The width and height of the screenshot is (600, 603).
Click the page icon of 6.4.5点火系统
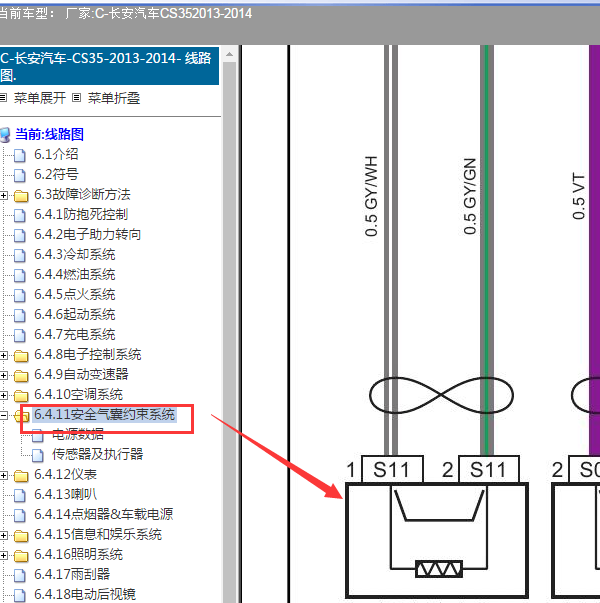click(x=20, y=295)
